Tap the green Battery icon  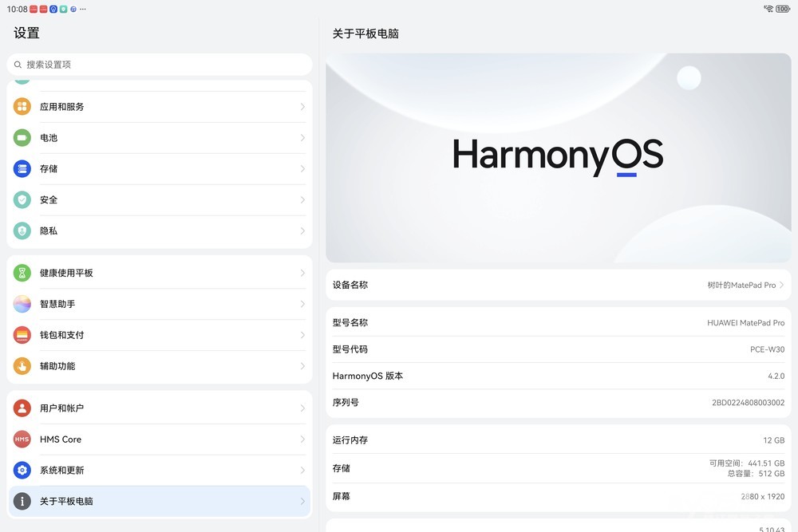coord(22,137)
